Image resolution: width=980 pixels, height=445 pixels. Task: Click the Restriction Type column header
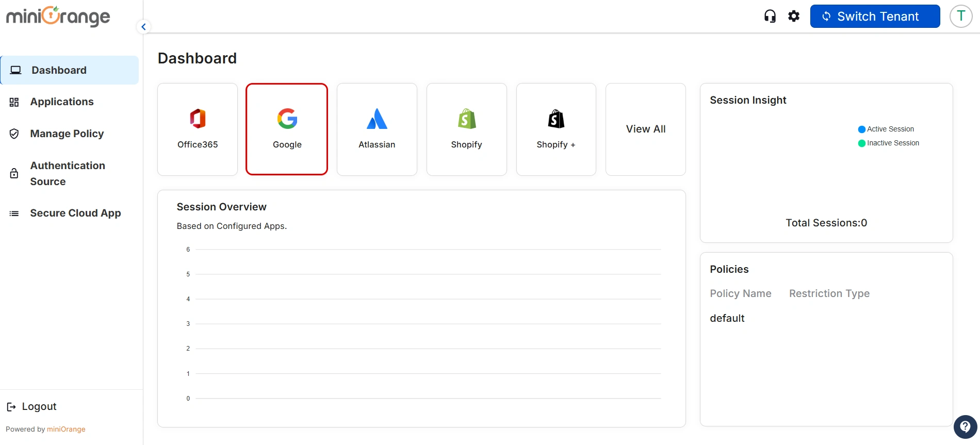(829, 294)
